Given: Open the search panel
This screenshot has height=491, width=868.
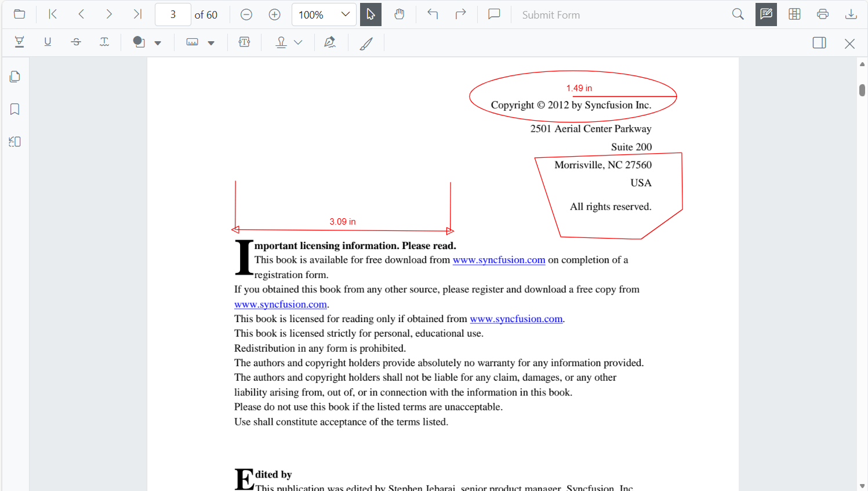Looking at the screenshot, I should 738,14.
